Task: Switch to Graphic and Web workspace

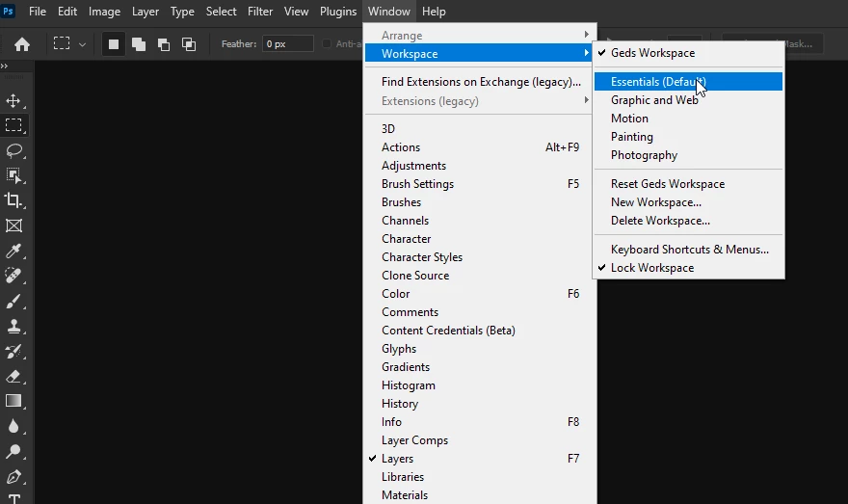Action: click(688, 100)
